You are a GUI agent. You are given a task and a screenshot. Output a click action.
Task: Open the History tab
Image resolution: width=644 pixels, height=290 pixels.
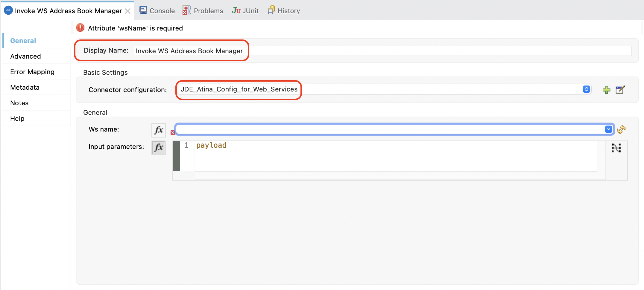[x=284, y=11]
